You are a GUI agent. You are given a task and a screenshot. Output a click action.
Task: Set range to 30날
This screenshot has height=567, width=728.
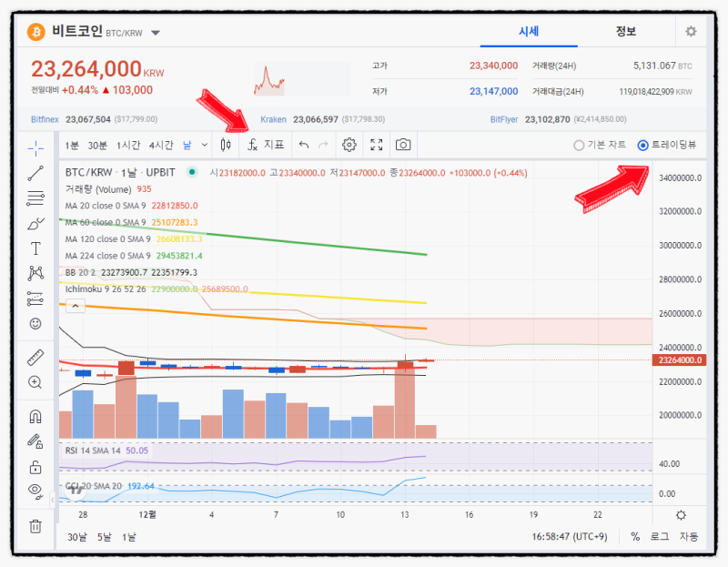coord(77,537)
